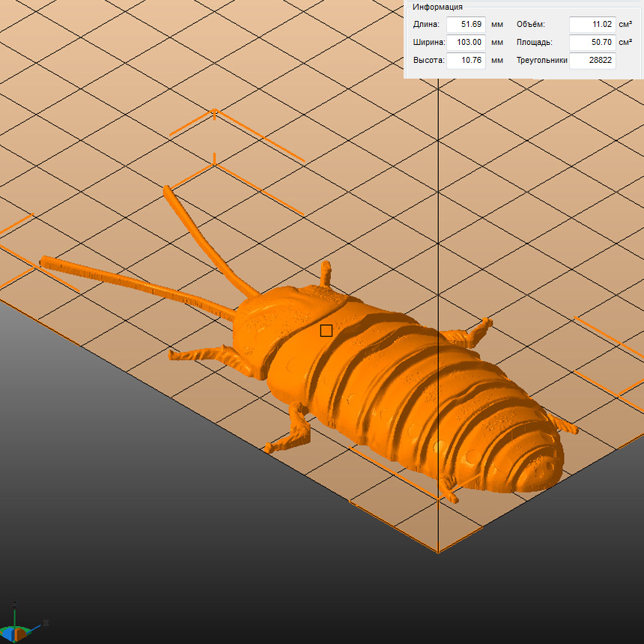Click the Z axis label on gizmo
Image resolution: width=644 pixels, height=644 pixels.
tap(14, 604)
